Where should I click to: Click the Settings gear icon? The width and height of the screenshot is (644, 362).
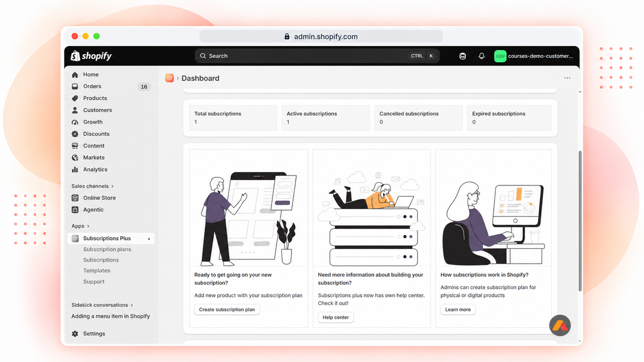75,334
